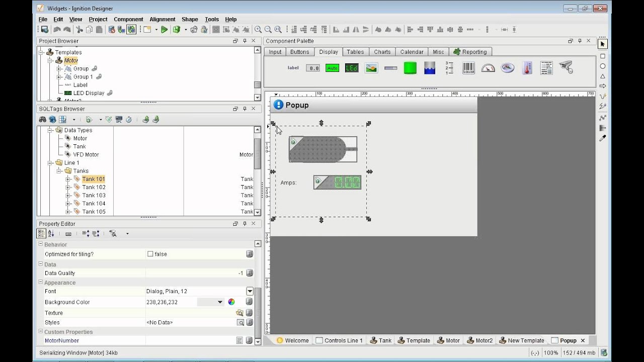Image resolution: width=644 pixels, height=362 pixels.
Task: Select LED Display in Project Browser
Action: pyautogui.click(x=89, y=93)
